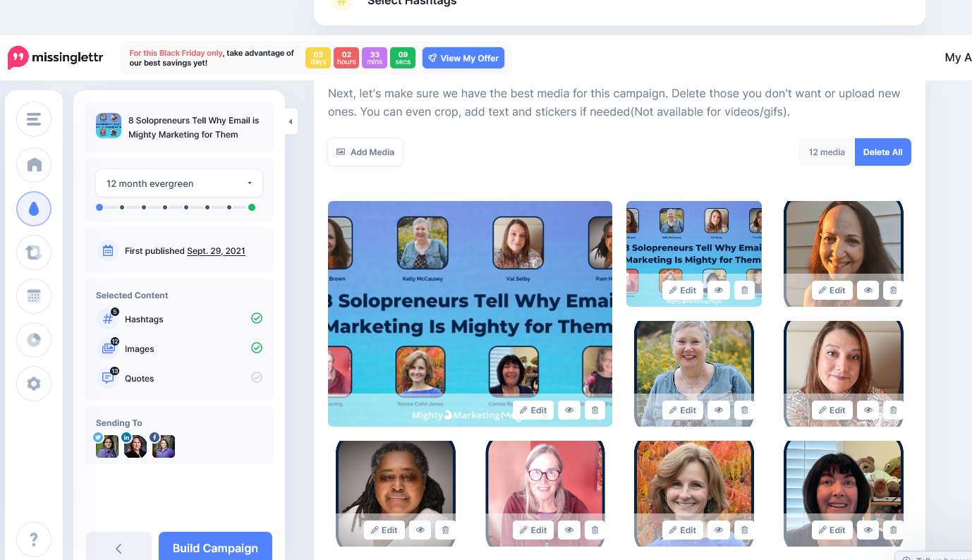Select the Facebook profile avatar under Sending To

click(x=163, y=446)
